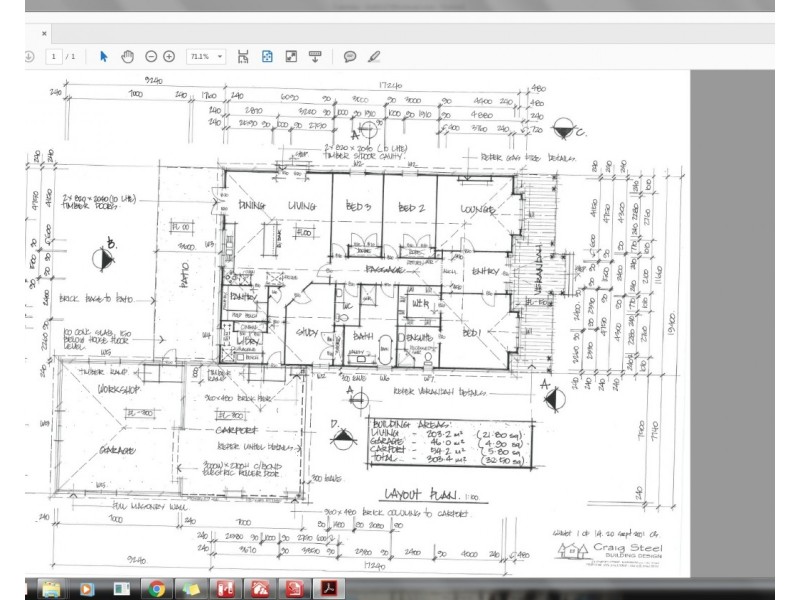
Task: Open sticky notes from the taskbar
Action: (192, 588)
